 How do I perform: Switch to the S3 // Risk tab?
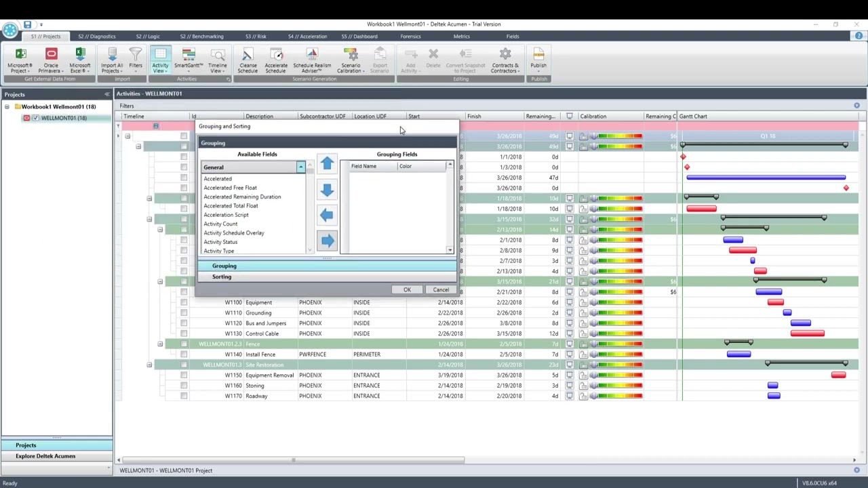[256, 37]
